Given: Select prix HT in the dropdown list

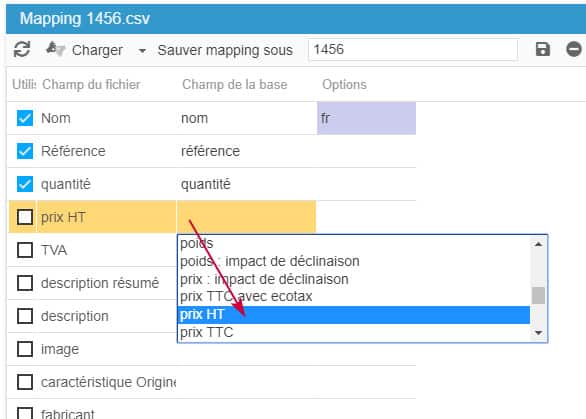Looking at the screenshot, I should click(x=354, y=315).
